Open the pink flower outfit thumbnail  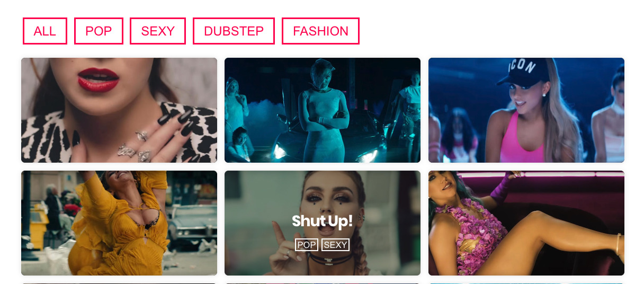pos(526,223)
